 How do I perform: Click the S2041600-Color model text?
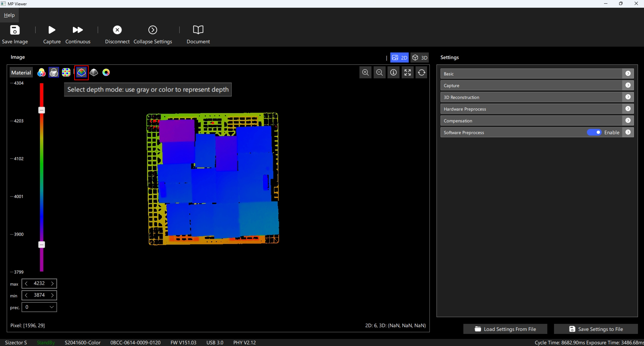[82, 342]
